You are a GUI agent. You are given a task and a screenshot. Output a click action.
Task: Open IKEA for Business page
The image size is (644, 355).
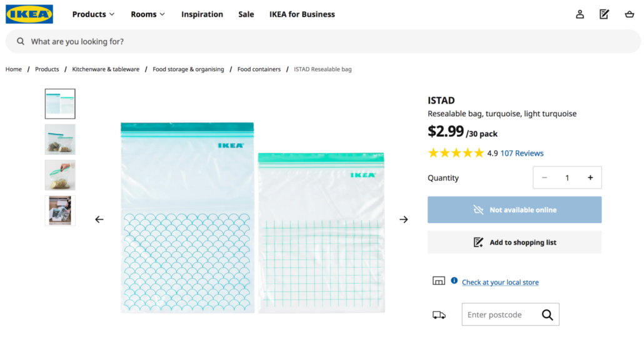(302, 14)
